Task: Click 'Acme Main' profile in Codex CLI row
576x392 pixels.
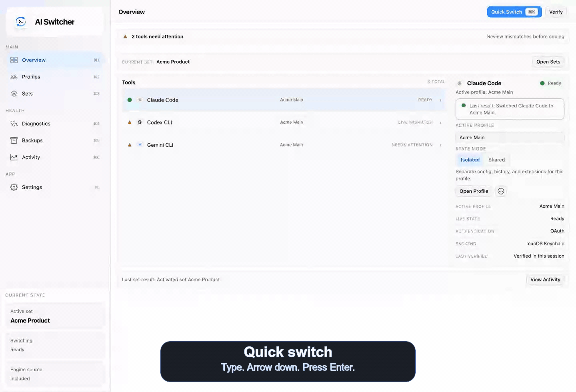Action: 292,122
